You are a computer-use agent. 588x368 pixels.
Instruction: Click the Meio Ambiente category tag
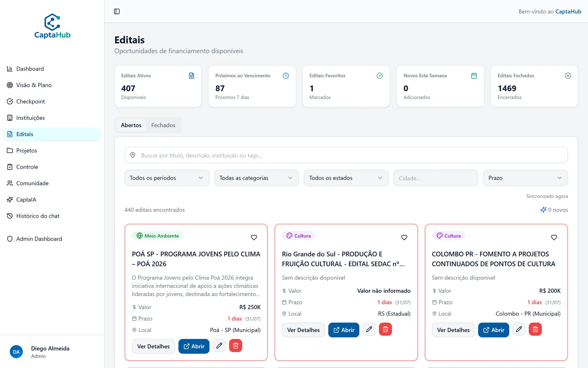tap(157, 236)
